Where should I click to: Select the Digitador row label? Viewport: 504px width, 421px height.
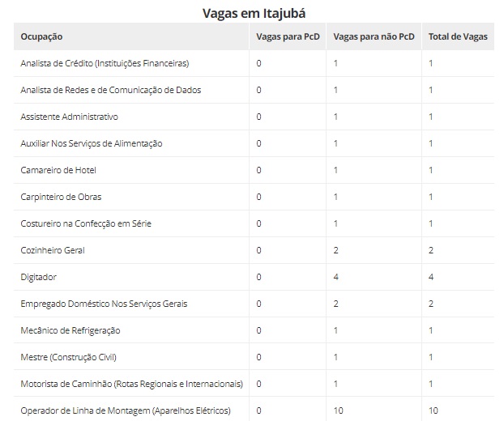point(39,277)
